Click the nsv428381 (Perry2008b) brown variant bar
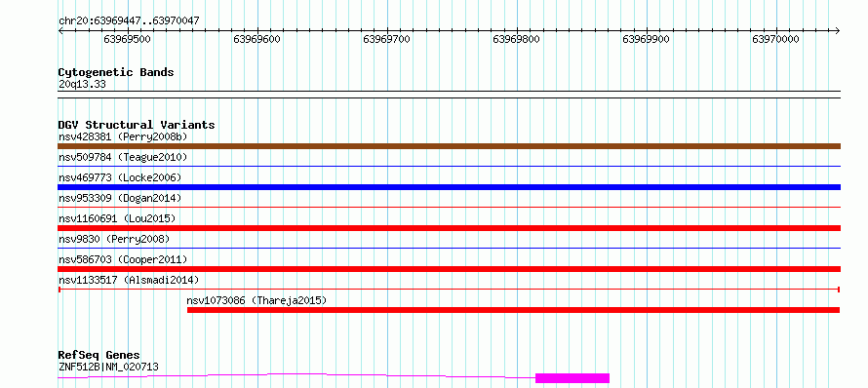 449,146
